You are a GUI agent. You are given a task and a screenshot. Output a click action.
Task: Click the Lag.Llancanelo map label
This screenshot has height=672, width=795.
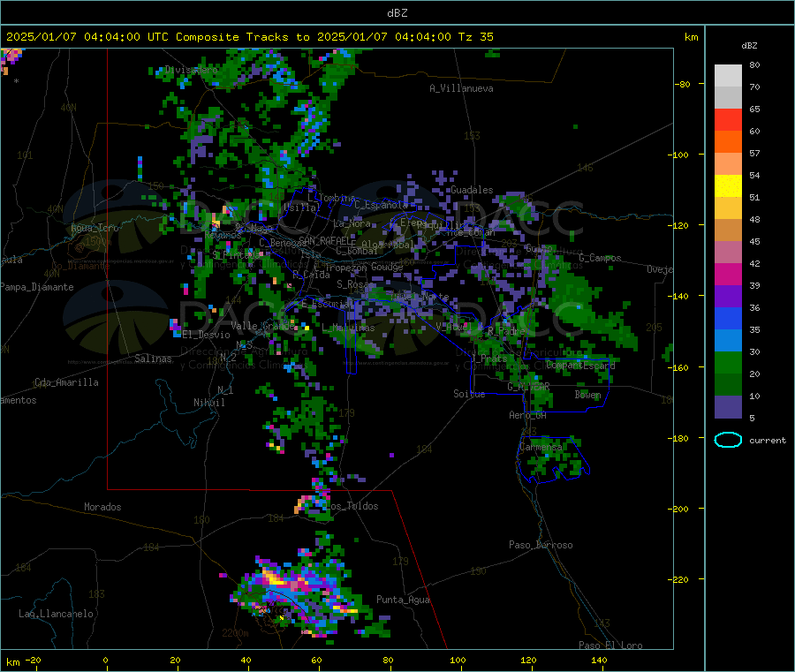[x=56, y=614]
